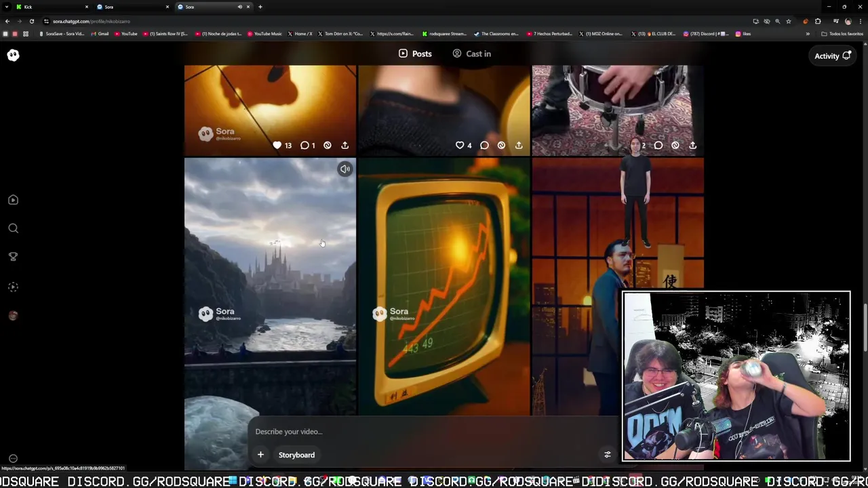Image resolution: width=868 pixels, height=488 pixels.
Task: Click the browser back arrow
Action: (x=7, y=21)
